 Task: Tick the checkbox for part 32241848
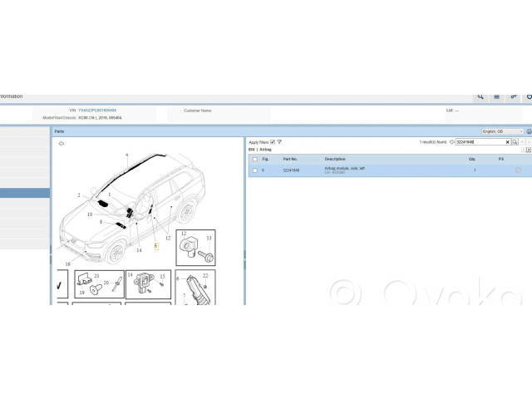pos(254,170)
